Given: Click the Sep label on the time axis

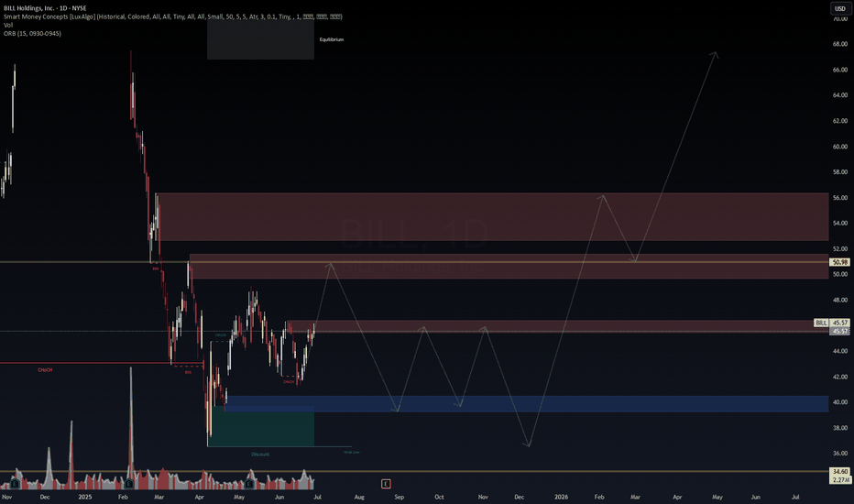Looking at the screenshot, I should click(x=400, y=497).
